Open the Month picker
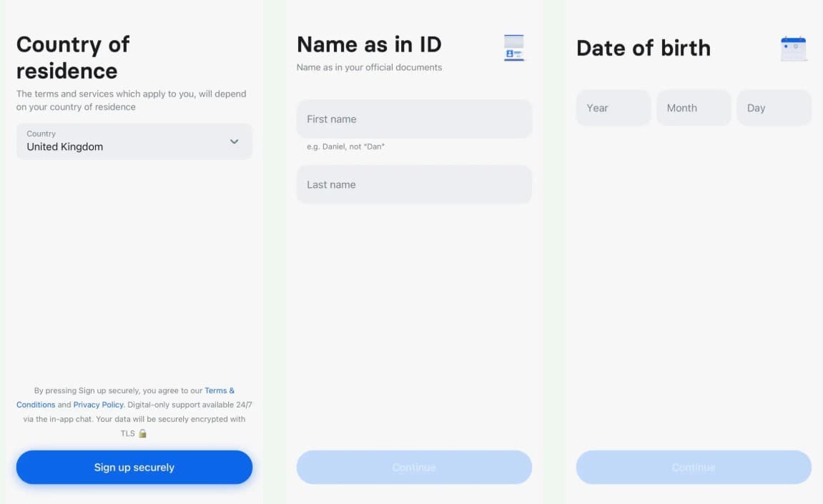 point(693,107)
